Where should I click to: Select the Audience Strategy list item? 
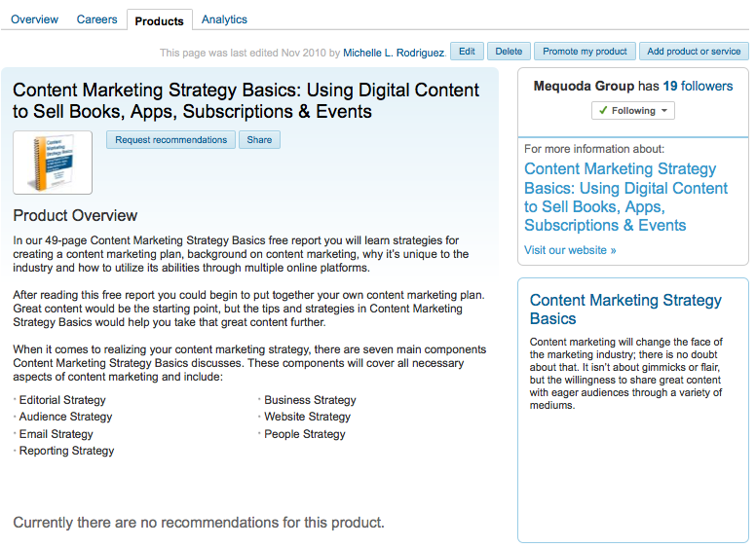point(65,417)
